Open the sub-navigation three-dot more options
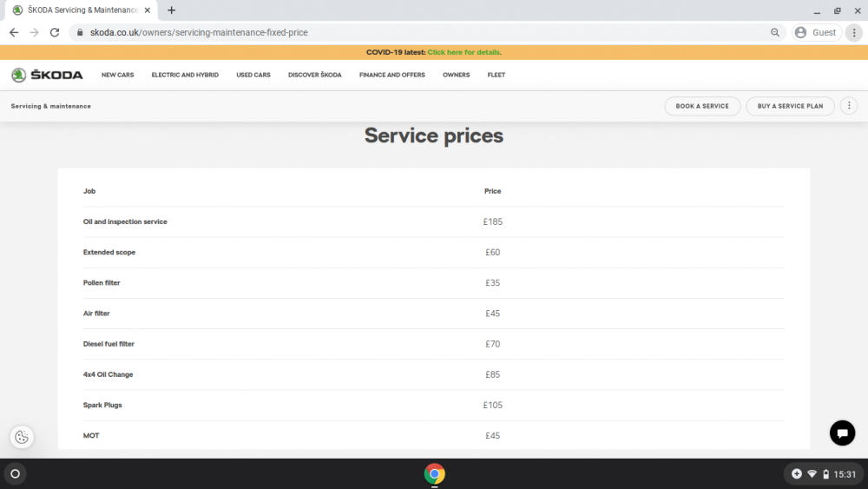This screenshot has height=489, width=868. tap(849, 106)
